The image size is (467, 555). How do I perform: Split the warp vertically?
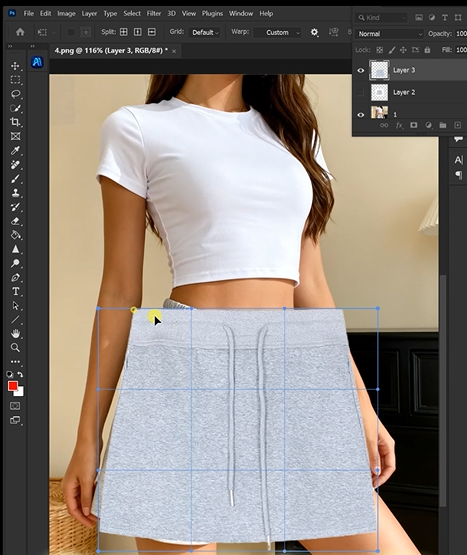pos(138,32)
